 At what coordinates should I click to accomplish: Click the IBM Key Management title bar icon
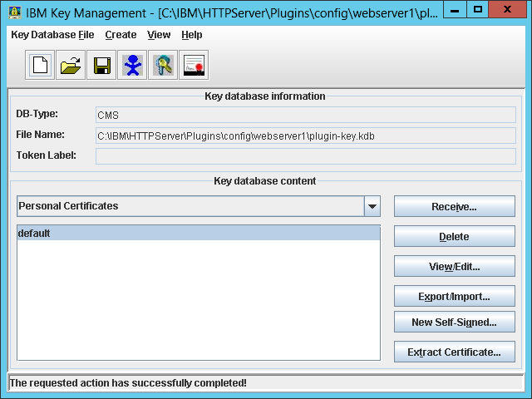pos(14,12)
